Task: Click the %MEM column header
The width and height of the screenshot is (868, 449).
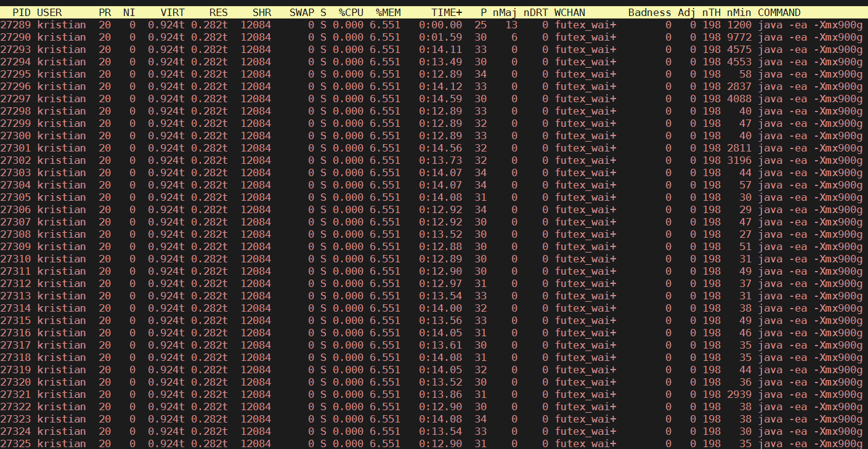Action: [388, 12]
